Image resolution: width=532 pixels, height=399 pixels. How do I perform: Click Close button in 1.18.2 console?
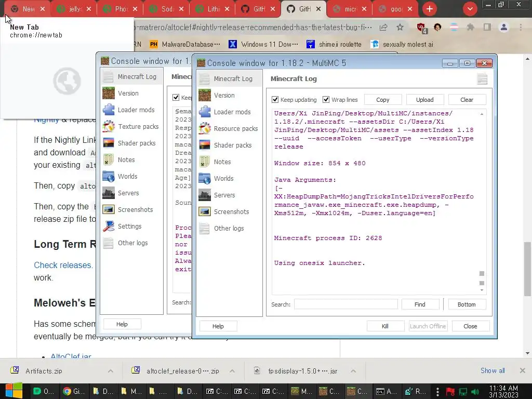tap(471, 326)
